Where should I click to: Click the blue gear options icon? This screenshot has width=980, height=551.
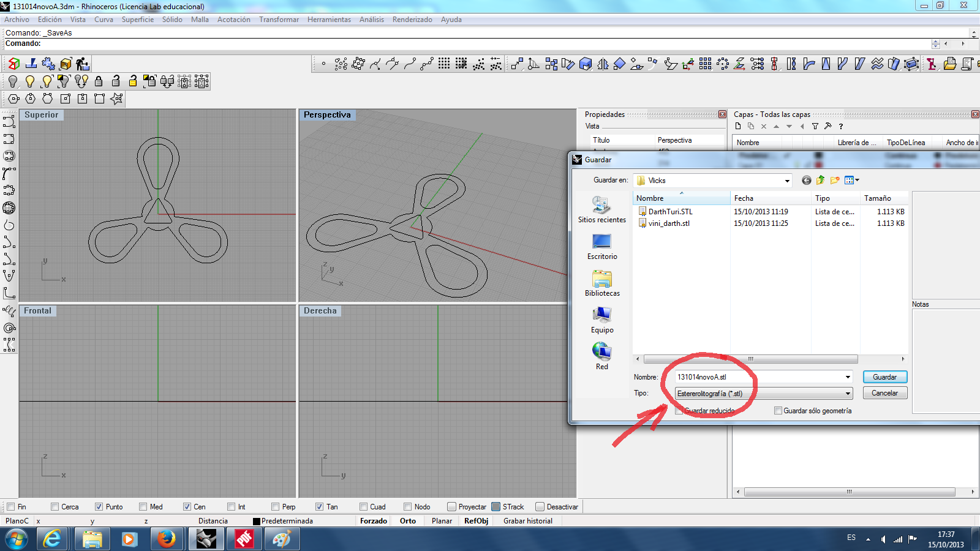pyautogui.click(x=48, y=64)
